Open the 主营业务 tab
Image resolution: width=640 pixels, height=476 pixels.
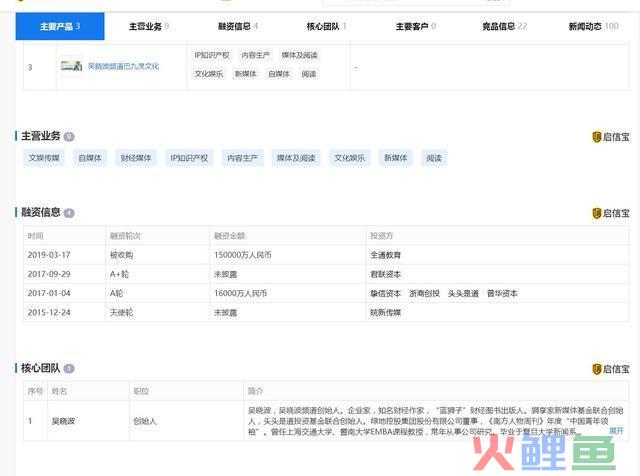tap(149, 27)
